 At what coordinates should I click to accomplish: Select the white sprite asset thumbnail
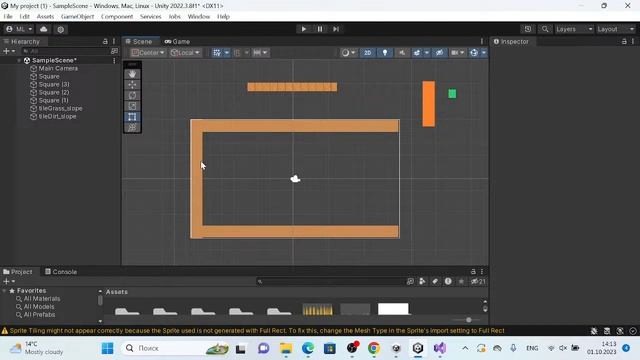pos(393,309)
